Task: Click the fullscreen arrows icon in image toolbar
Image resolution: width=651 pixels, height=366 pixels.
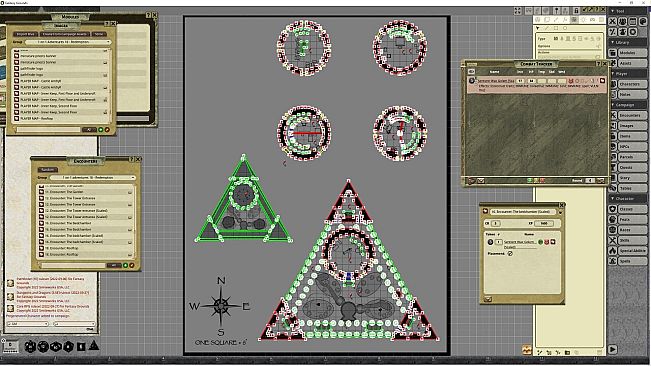Action: click(x=517, y=11)
